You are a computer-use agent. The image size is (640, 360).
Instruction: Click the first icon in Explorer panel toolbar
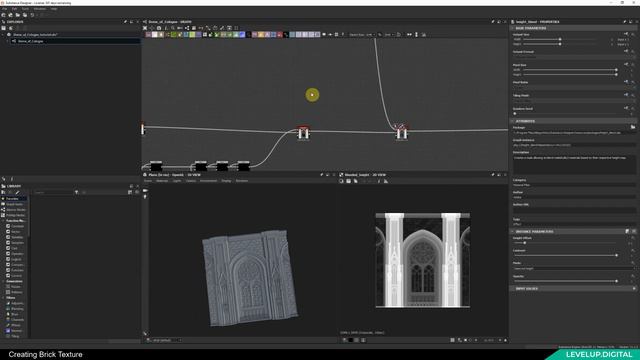tap(4, 28)
